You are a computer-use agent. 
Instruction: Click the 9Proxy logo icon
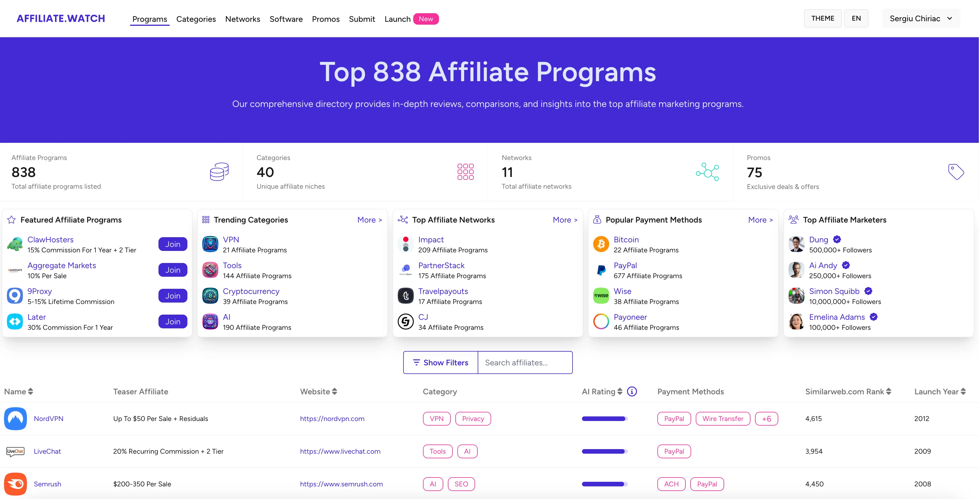click(x=15, y=296)
